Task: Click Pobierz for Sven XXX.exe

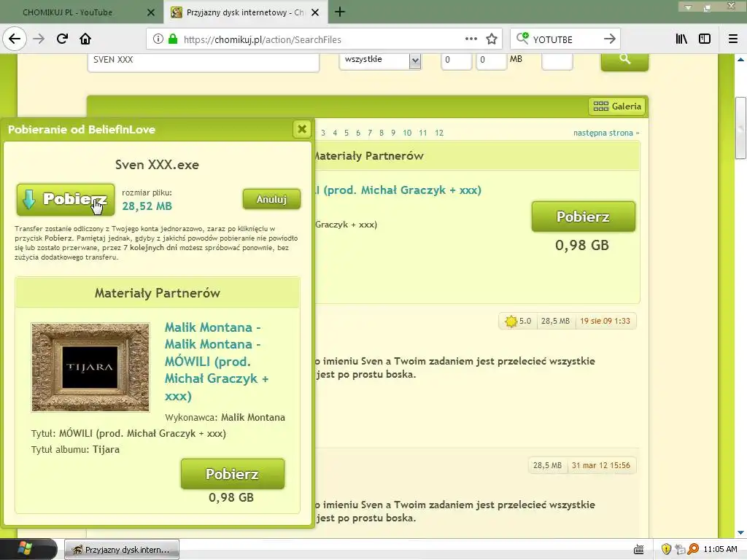Action: (66, 200)
